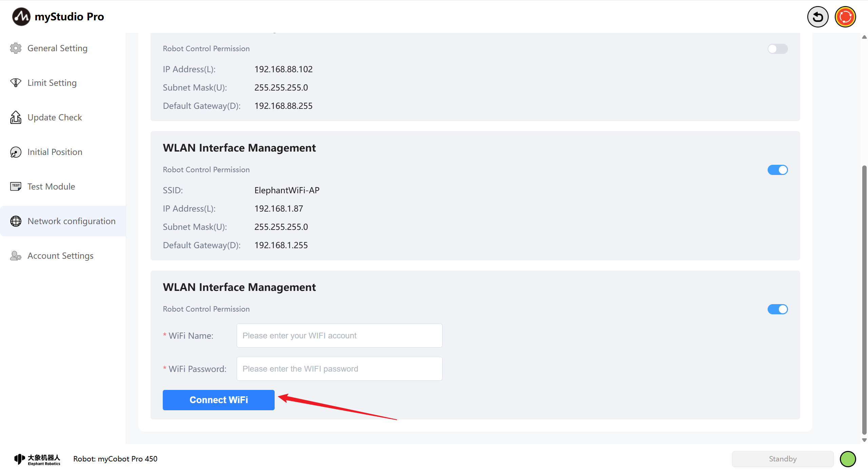Click the back arrow icon top right
Viewport: 868px width, 474px height.
point(817,17)
